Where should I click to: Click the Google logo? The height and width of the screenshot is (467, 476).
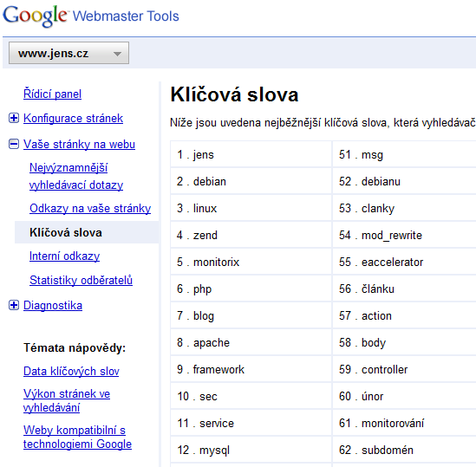pos(35,16)
